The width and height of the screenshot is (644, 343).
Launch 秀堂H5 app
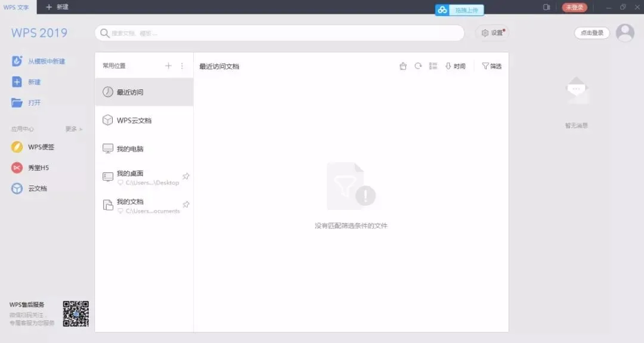click(x=30, y=168)
